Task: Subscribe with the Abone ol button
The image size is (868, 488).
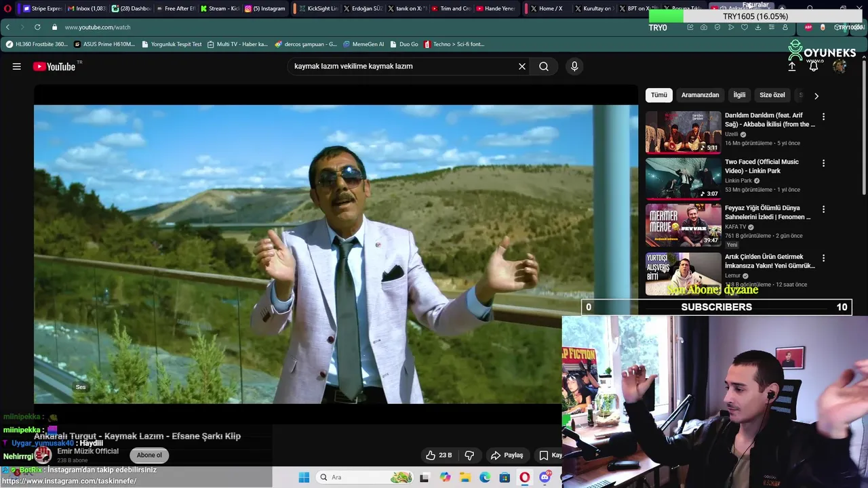Action: [149, 455]
